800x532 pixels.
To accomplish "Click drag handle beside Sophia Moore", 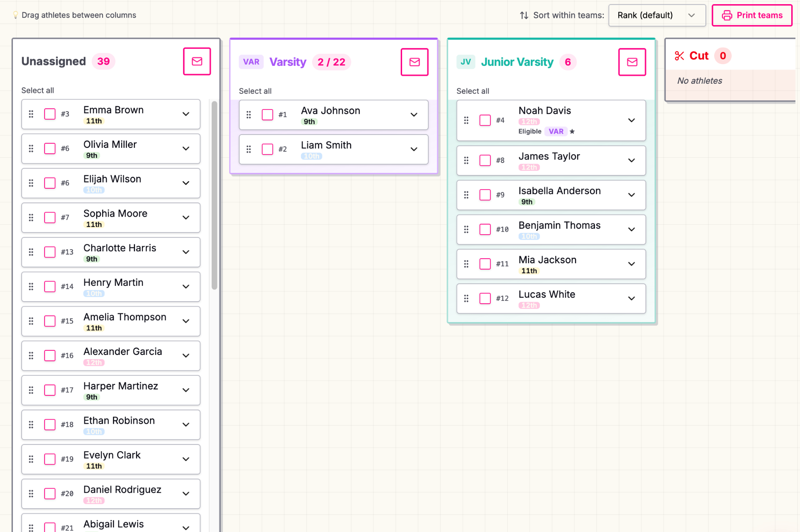I will (31, 217).
